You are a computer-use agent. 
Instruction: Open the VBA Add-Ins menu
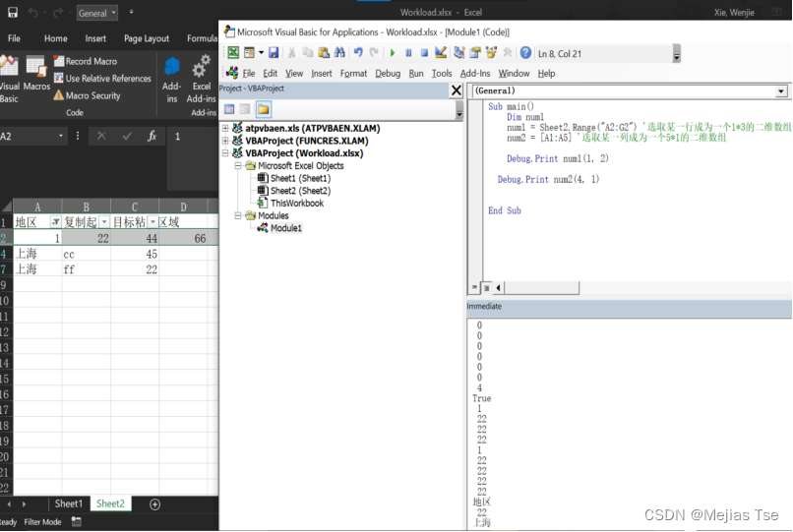coord(475,74)
